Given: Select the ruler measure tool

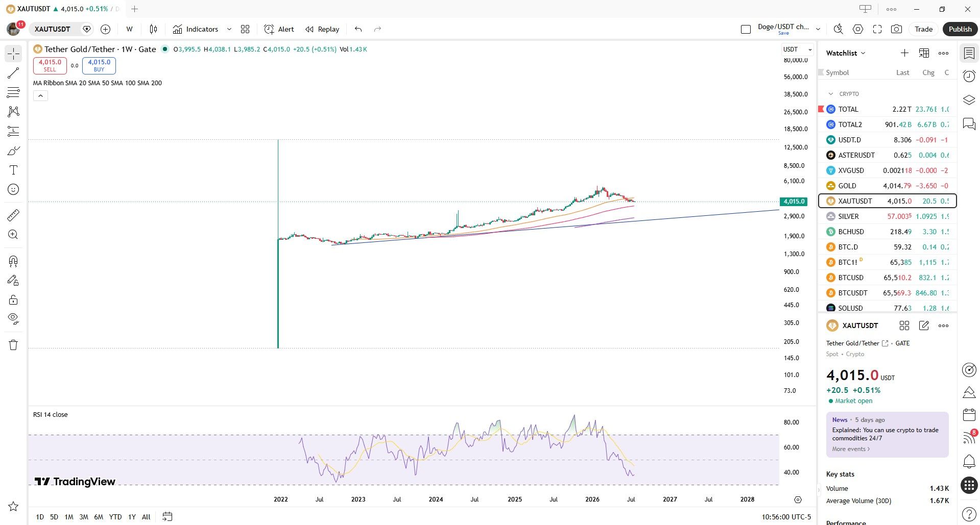Looking at the screenshot, I should (x=13, y=215).
